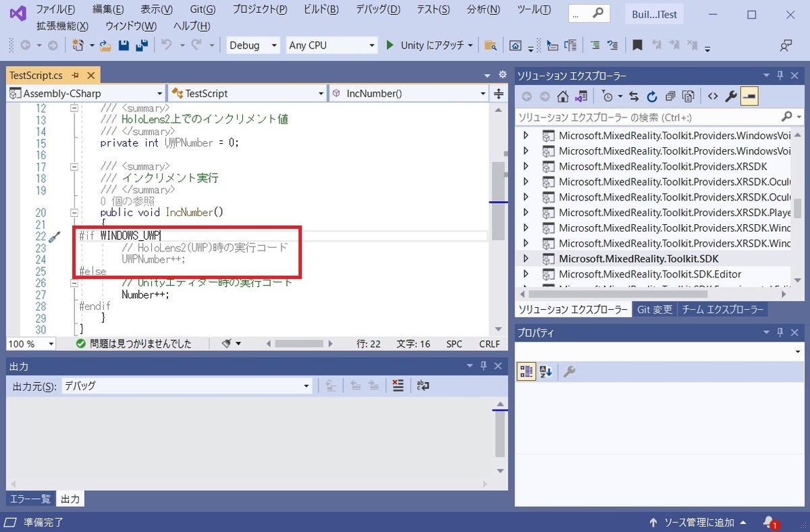Click the CRLF line ending indicator
The image size is (810, 532).
click(489, 344)
